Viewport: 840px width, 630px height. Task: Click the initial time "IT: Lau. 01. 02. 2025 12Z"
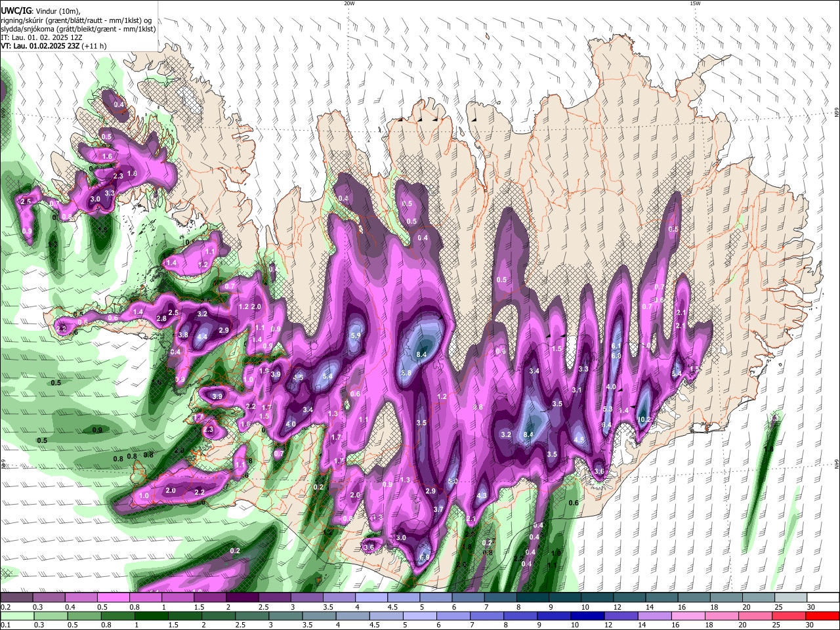pyautogui.click(x=42, y=37)
